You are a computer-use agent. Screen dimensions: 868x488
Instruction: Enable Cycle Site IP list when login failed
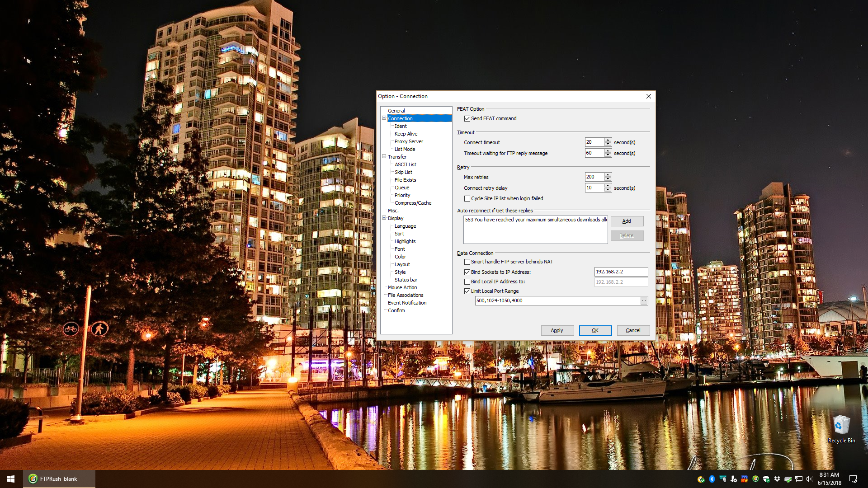click(467, 199)
